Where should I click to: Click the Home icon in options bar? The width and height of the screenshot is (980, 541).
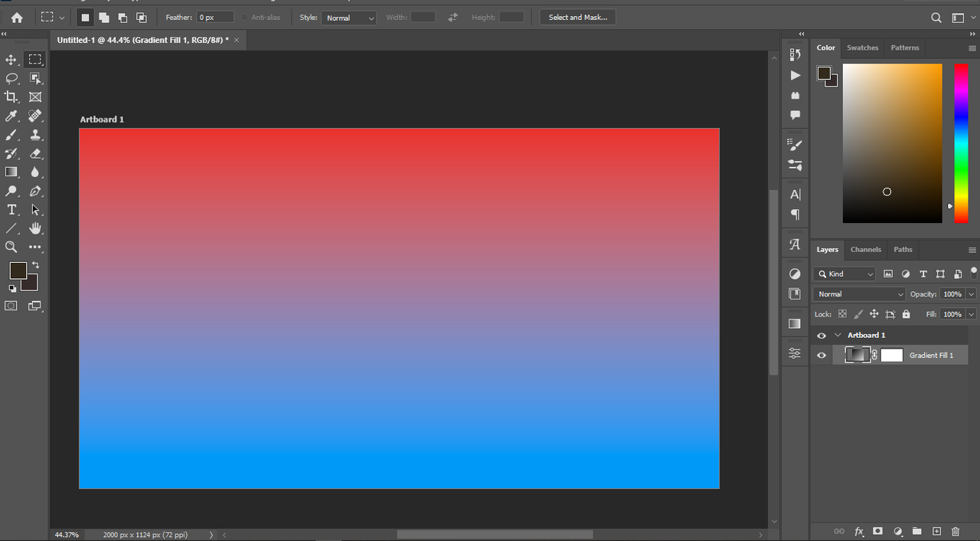[17, 18]
